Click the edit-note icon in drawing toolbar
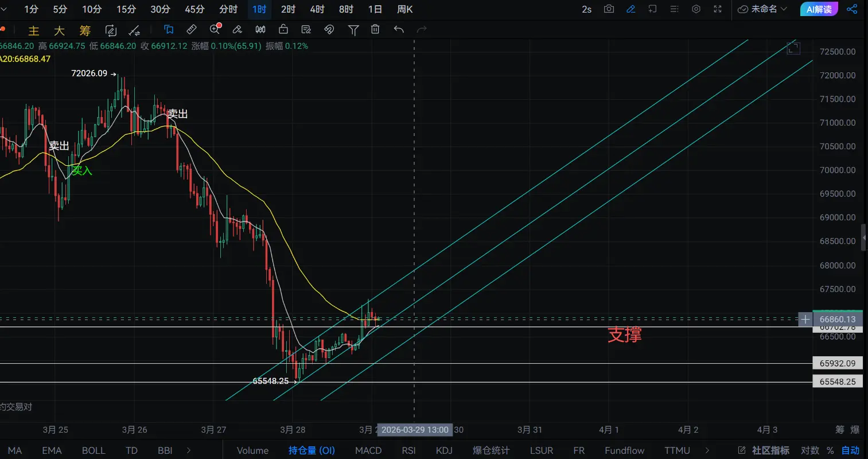The width and height of the screenshot is (868, 459). pos(306,30)
